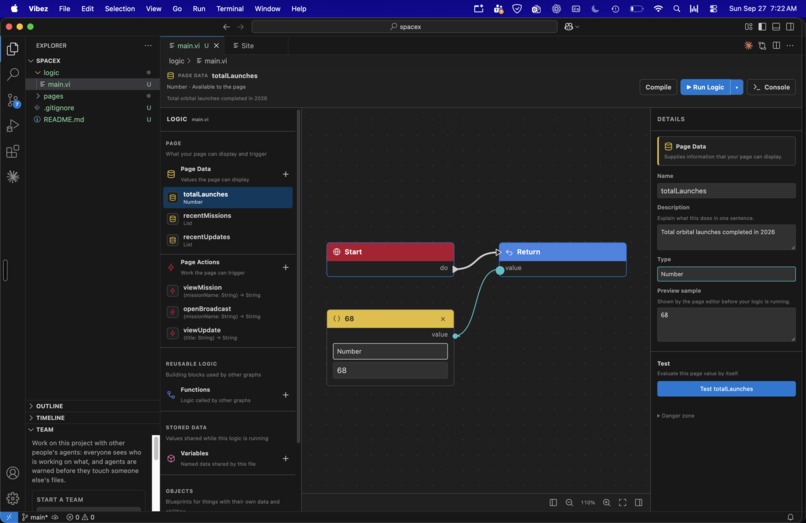
Task: Toggle primary side bar layout icon
Action: click(762, 27)
